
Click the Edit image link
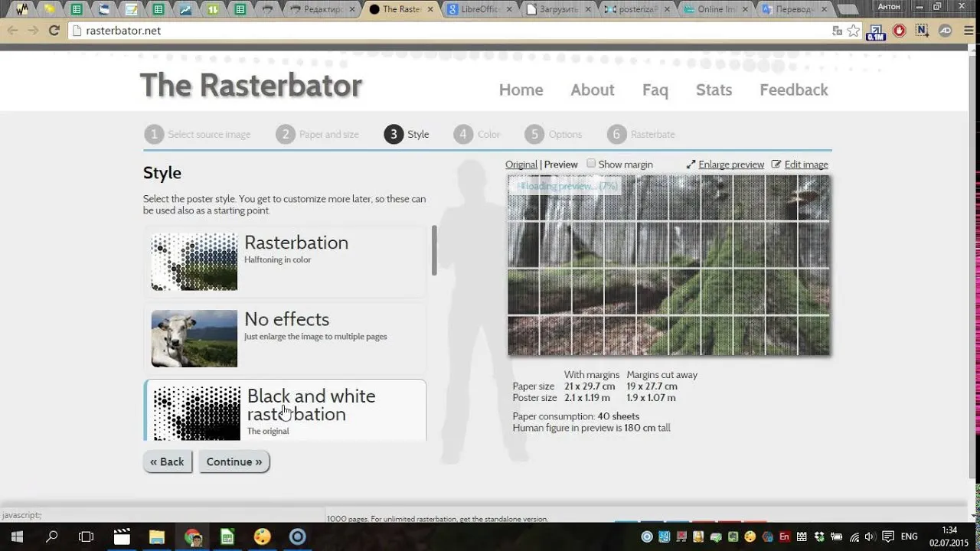(799, 165)
